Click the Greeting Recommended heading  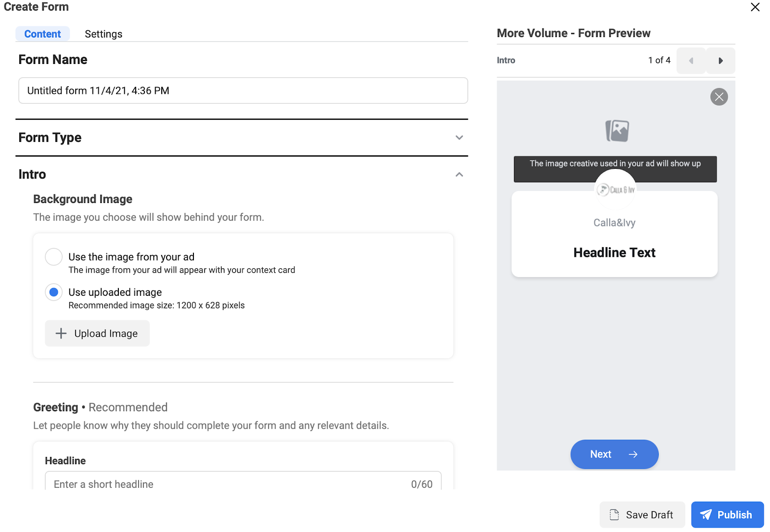100,407
